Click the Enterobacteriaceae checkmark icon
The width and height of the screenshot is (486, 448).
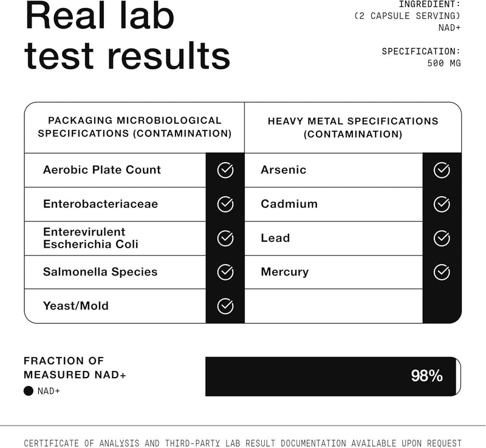[x=225, y=205]
